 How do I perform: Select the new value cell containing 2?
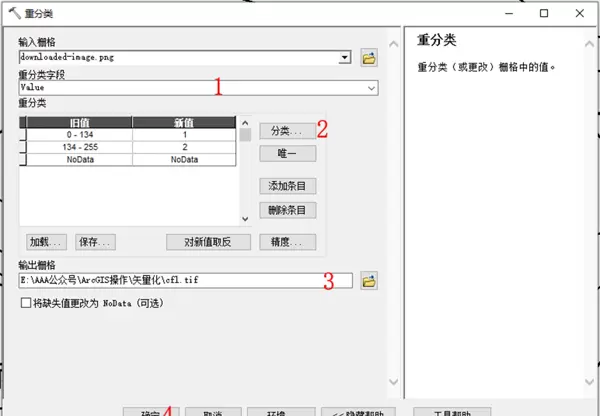183,146
